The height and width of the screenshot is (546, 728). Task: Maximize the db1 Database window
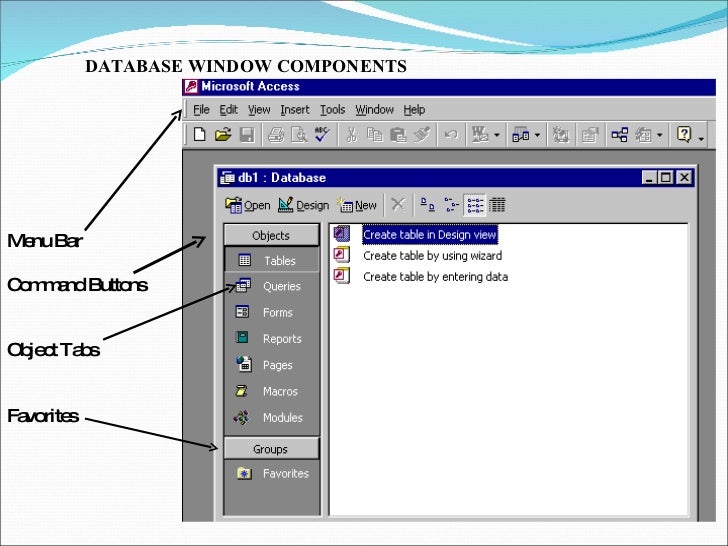click(x=665, y=177)
